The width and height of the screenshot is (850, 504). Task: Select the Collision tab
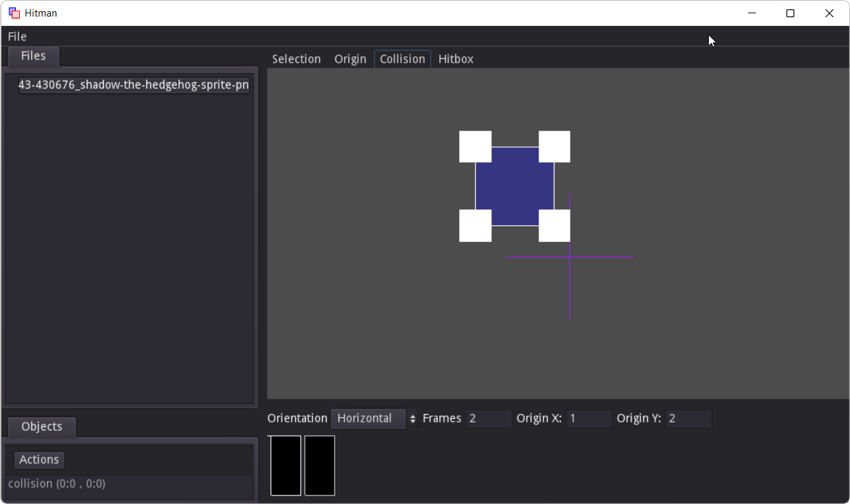click(x=402, y=59)
